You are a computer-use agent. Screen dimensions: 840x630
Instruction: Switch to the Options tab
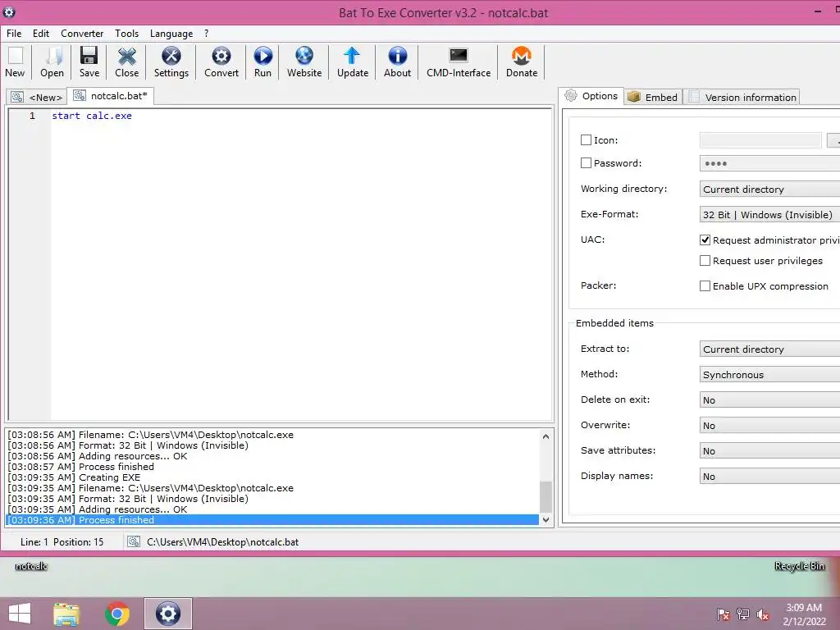pos(591,96)
